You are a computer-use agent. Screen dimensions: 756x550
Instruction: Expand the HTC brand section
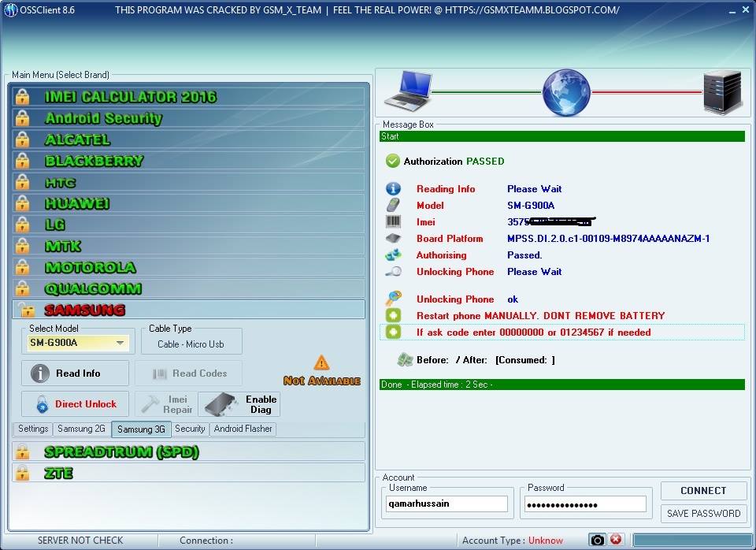click(x=188, y=182)
